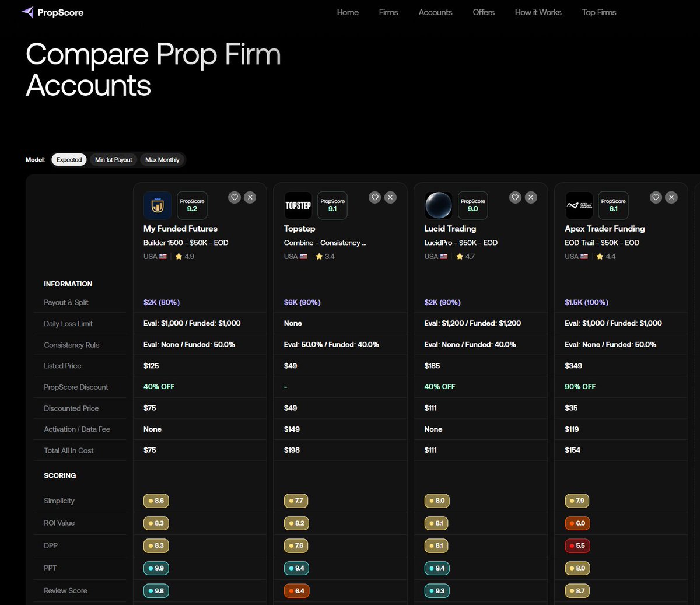The height and width of the screenshot is (605, 700).
Task: Click the PPT 9.9 score badge
Action: [x=156, y=568]
